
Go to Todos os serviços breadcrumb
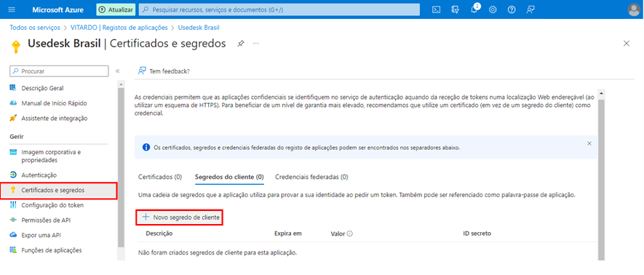tap(36, 28)
